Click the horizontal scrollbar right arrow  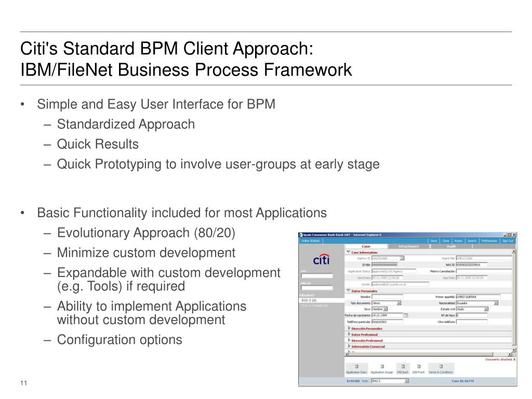[x=510, y=354]
